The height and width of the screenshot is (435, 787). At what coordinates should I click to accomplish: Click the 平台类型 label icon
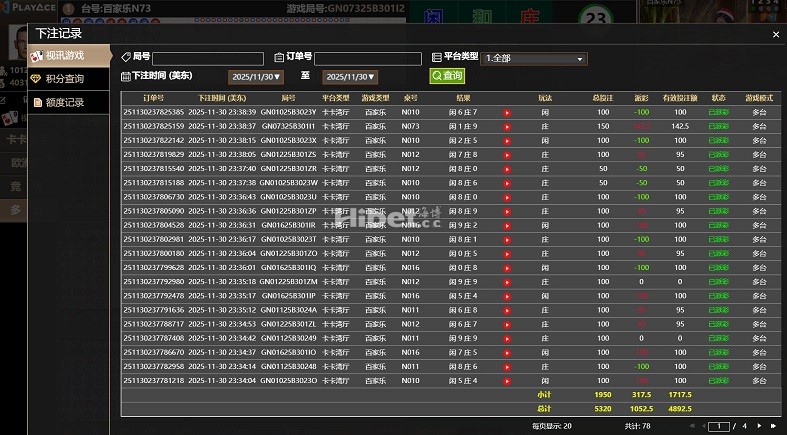[437, 58]
